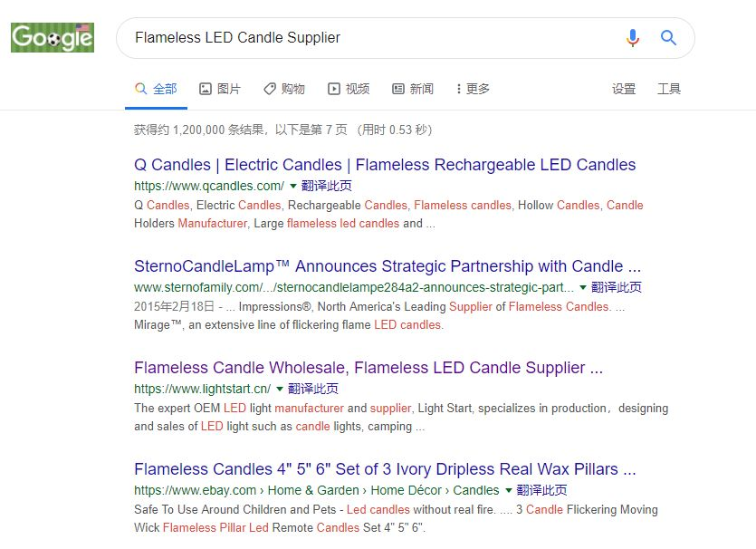The width and height of the screenshot is (756, 549).
Task: Expand arrow next to sternofamily.com URL
Action: [x=583, y=287]
